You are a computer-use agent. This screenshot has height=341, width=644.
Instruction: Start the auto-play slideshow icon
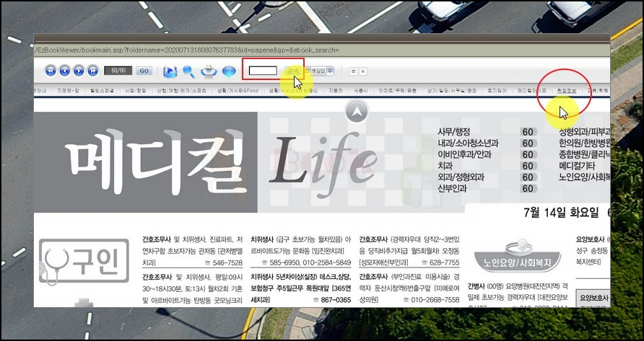[x=170, y=71]
